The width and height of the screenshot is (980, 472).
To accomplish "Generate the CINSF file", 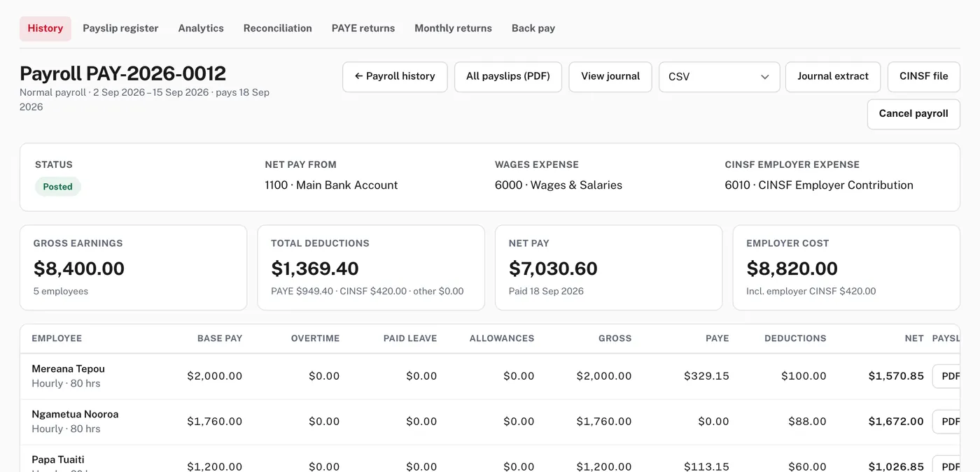I will click(x=924, y=77).
